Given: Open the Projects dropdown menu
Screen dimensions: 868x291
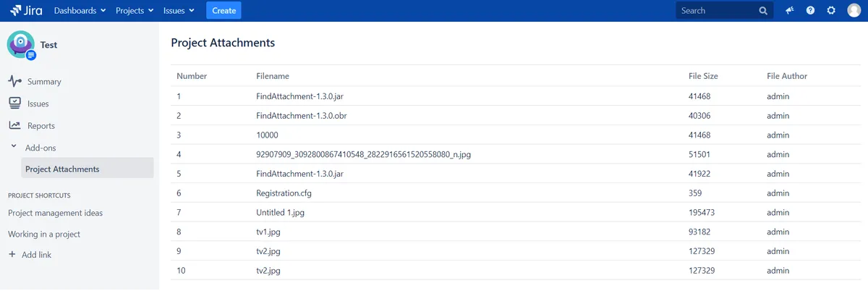Looking at the screenshot, I should pyautogui.click(x=135, y=11).
